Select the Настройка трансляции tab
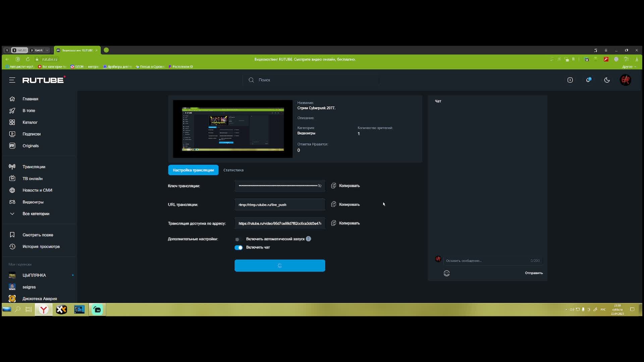644x362 pixels. [193, 170]
